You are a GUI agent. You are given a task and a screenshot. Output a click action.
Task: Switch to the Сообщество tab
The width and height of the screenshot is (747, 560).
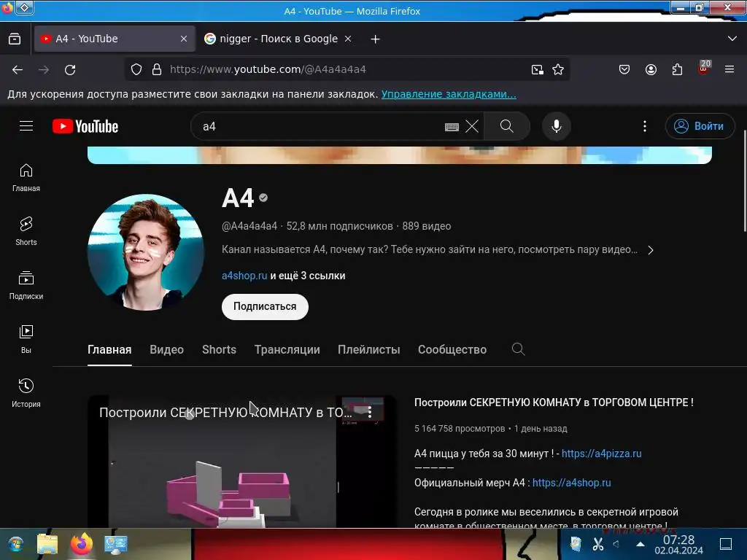click(452, 349)
